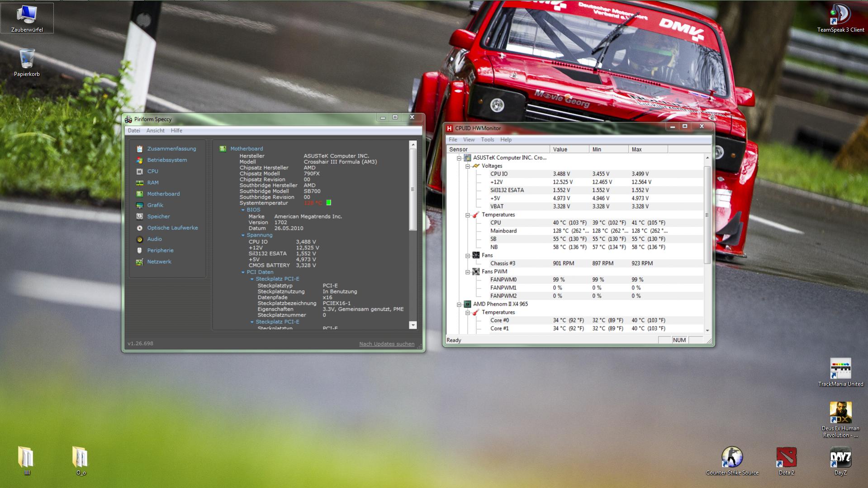This screenshot has height=488, width=868.
Task: Select the folder named O_o on desktop
Action: point(81,461)
